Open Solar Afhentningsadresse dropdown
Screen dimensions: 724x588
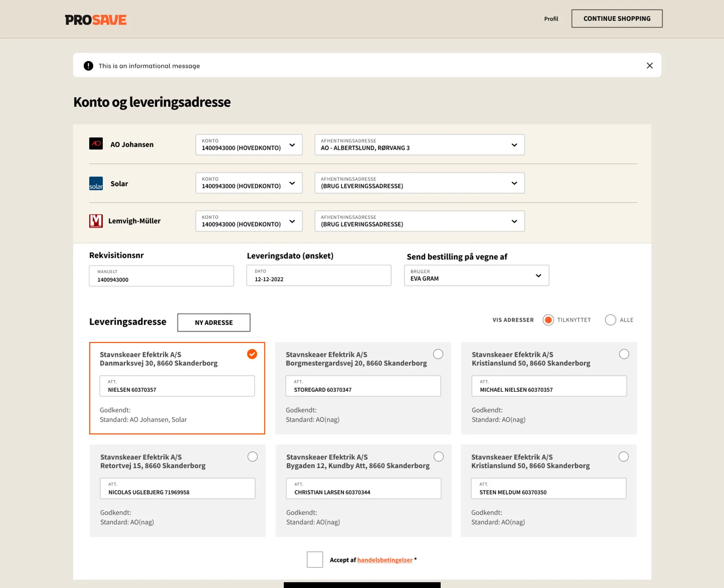[x=419, y=183]
